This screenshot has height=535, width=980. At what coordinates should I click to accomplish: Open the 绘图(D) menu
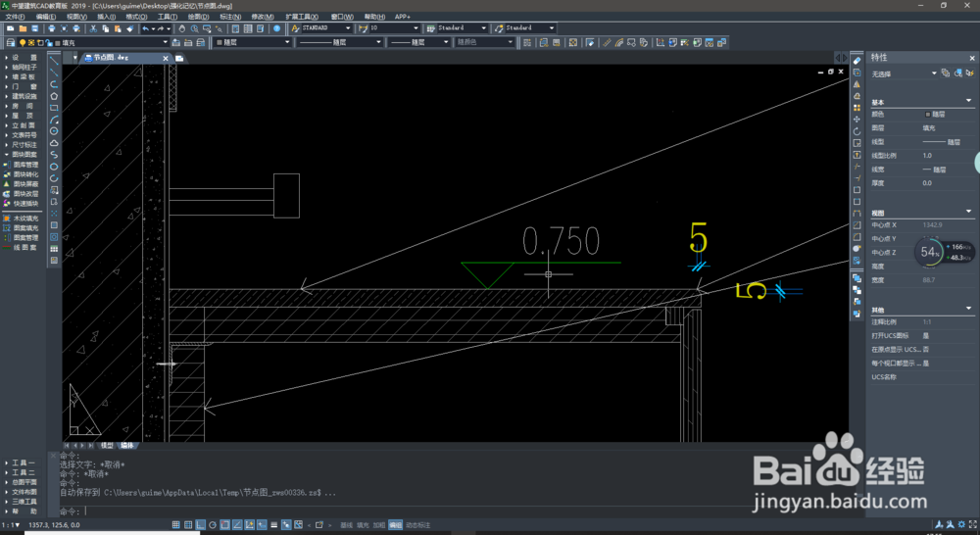(x=198, y=17)
